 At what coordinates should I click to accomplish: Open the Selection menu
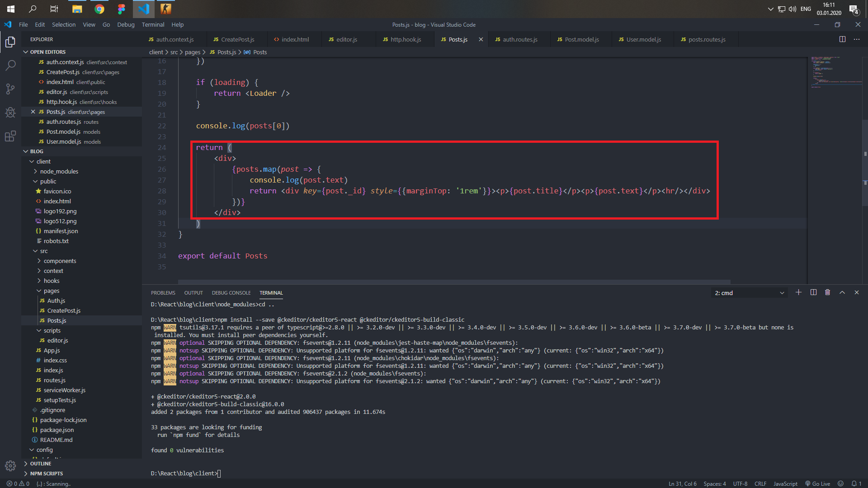tap(64, 24)
